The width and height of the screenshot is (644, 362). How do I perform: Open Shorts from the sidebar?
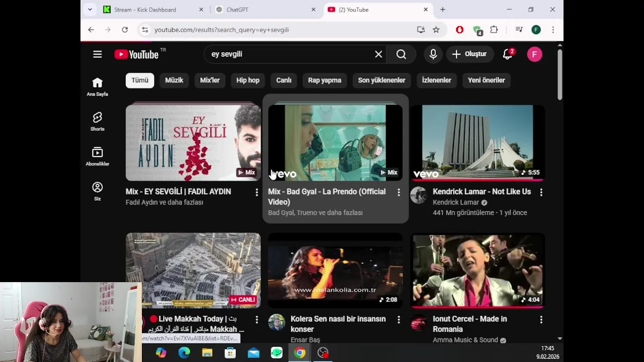click(97, 121)
